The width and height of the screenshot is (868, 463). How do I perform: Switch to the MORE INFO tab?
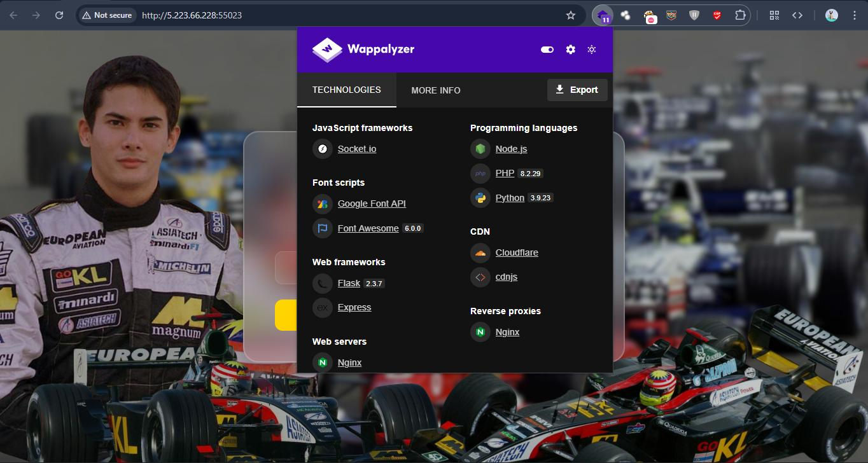(x=436, y=90)
